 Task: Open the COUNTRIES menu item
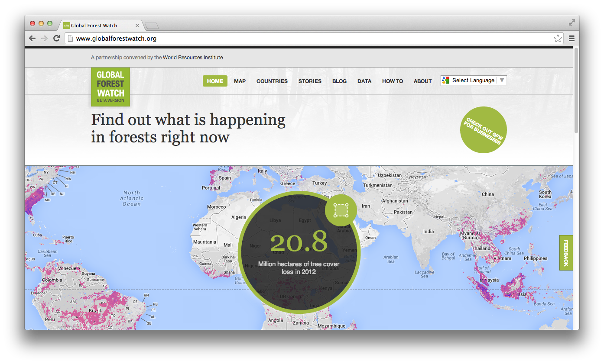pyautogui.click(x=272, y=81)
